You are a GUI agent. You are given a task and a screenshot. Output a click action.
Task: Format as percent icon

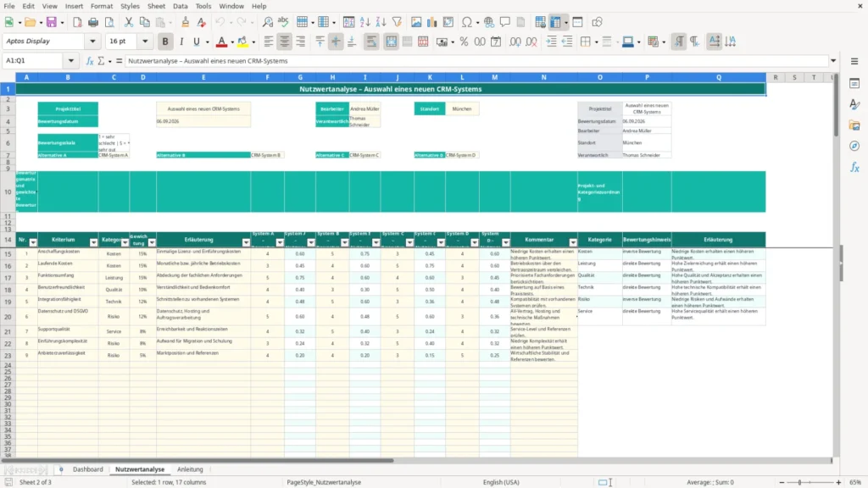click(464, 42)
